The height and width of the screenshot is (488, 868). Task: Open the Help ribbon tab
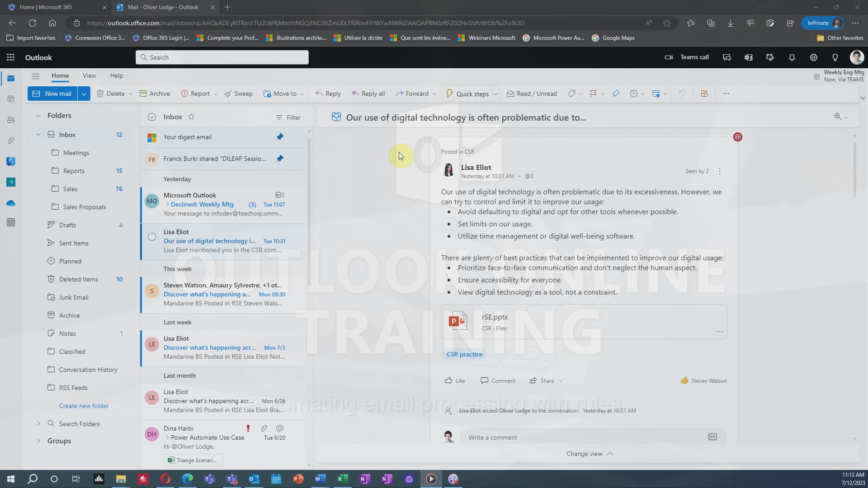pyautogui.click(x=116, y=75)
